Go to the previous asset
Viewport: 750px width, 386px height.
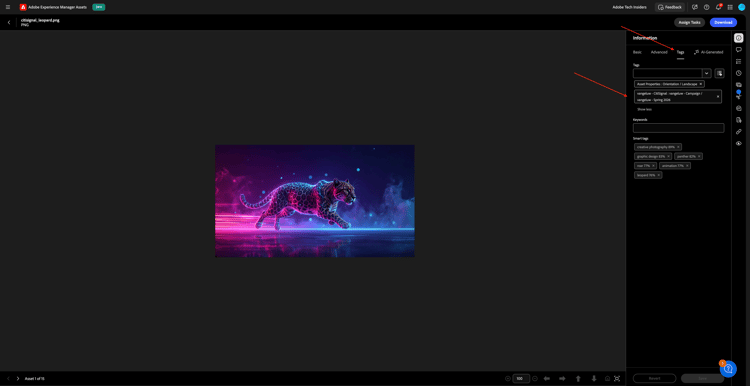[8, 378]
